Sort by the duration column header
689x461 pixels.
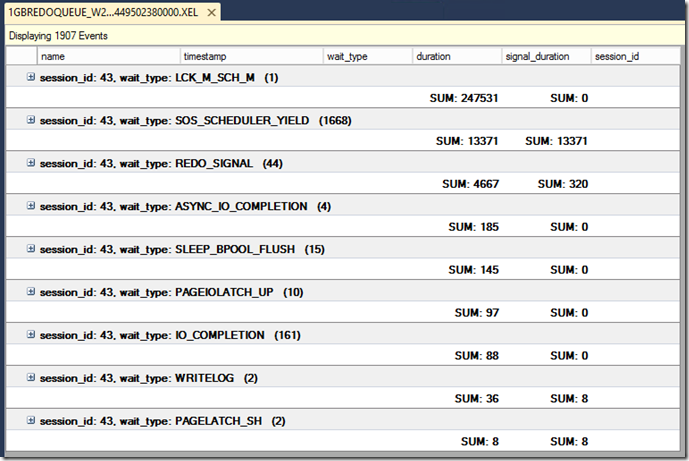point(457,56)
